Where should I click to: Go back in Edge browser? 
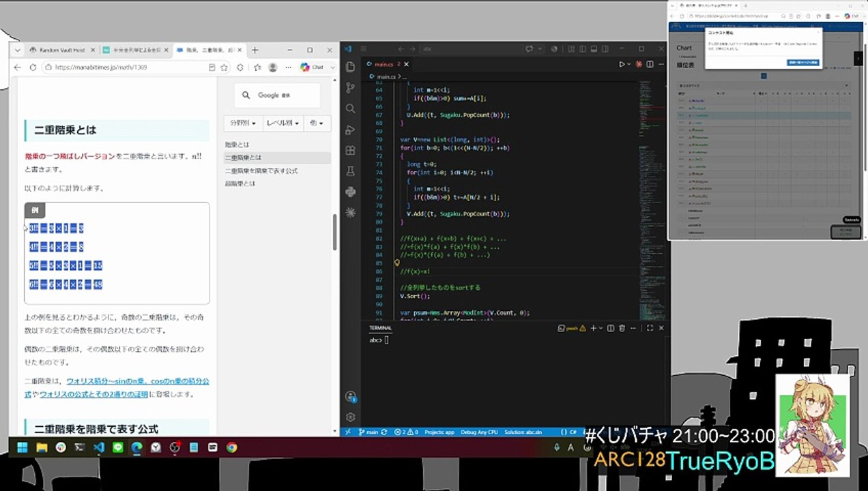click(x=17, y=68)
